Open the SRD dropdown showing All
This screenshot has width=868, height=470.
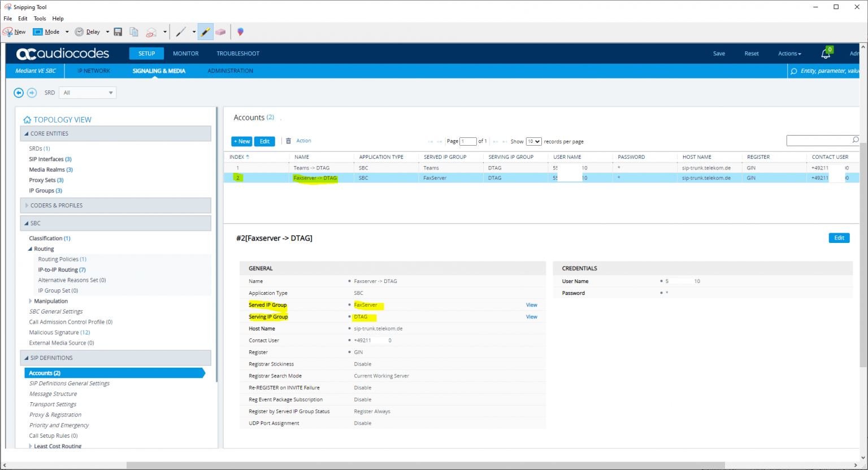point(87,92)
